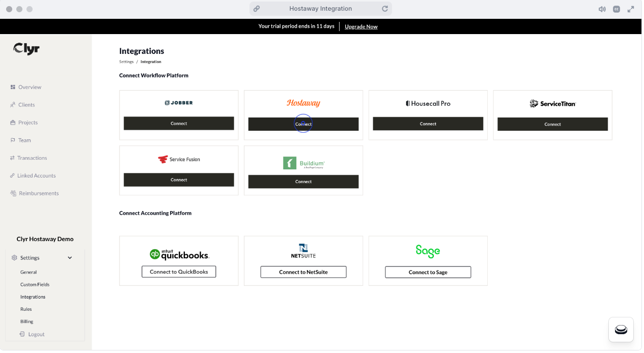Open the chat widget at bottom right

[621, 330]
